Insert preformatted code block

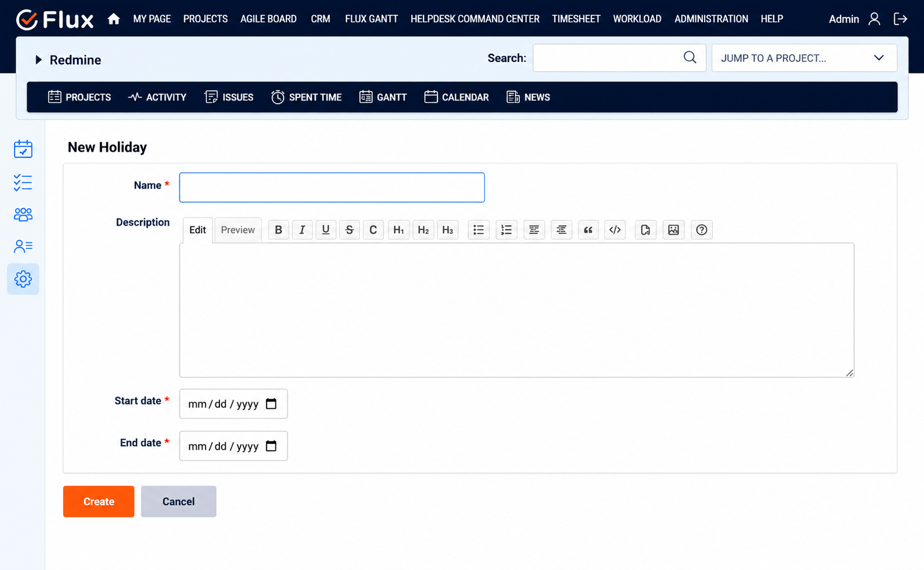(x=615, y=230)
